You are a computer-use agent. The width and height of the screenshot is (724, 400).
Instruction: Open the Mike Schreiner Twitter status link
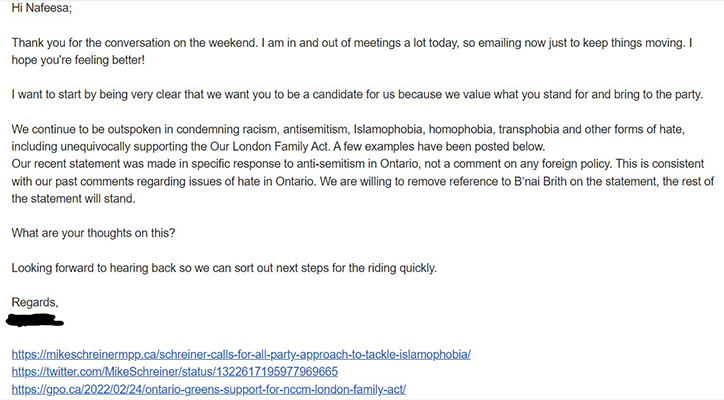coord(175,372)
